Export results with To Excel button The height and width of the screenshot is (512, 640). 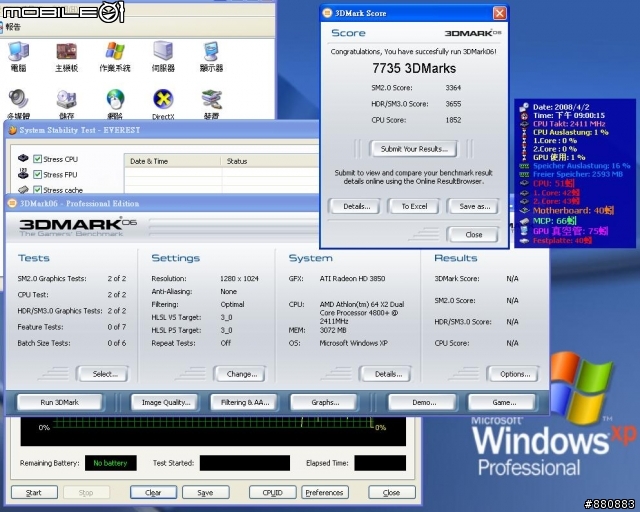(x=414, y=207)
